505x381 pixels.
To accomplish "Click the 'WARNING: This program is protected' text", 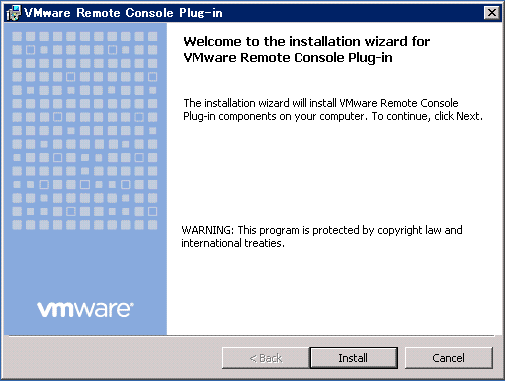I will coord(322,236).
